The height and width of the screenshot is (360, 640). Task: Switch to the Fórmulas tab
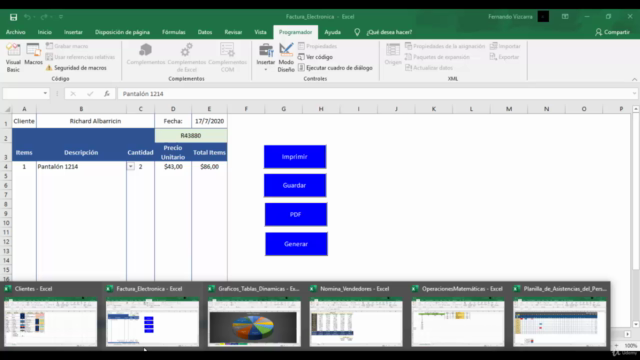173,32
